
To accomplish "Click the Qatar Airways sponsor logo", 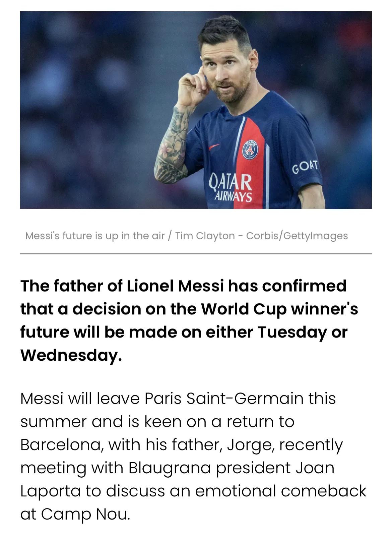I will point(230,187).
